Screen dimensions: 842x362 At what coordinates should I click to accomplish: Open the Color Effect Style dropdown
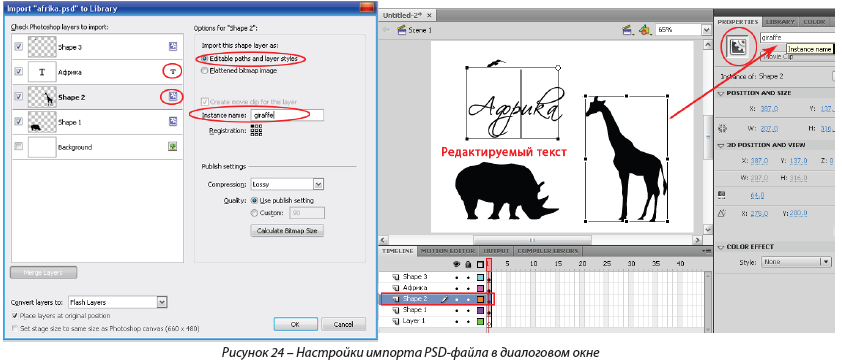[796, 262]
